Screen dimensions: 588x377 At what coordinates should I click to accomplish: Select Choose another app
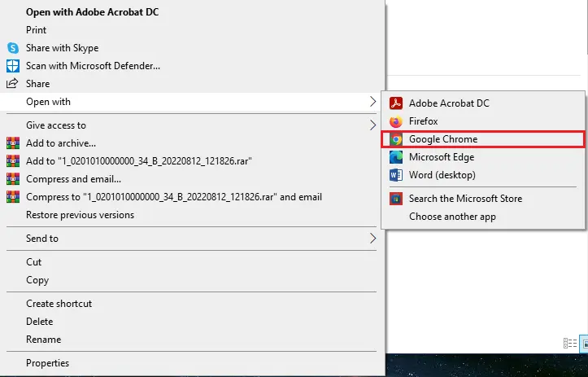pyautogui.click(x=483, y=217)
